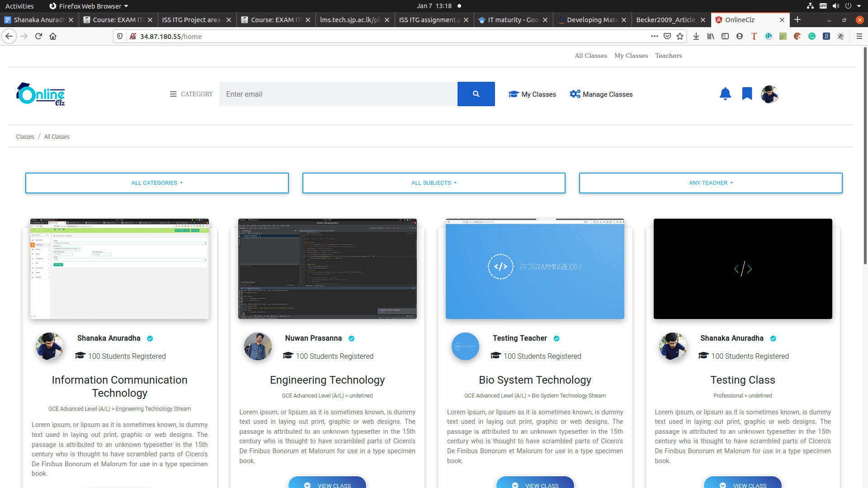The height and width of the screenshot is (488, 868).
Task: Open the blue bookmark icon
Action: (x=747, y=94)
